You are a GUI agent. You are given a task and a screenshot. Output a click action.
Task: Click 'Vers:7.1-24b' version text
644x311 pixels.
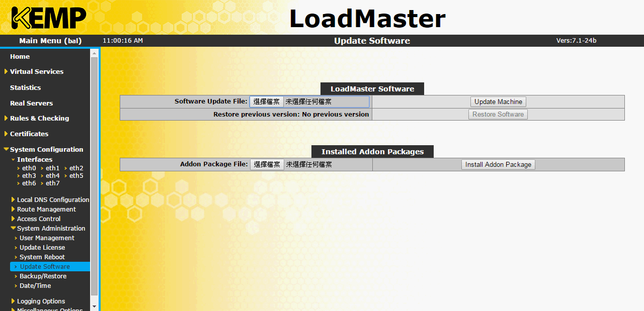point(576,41)
